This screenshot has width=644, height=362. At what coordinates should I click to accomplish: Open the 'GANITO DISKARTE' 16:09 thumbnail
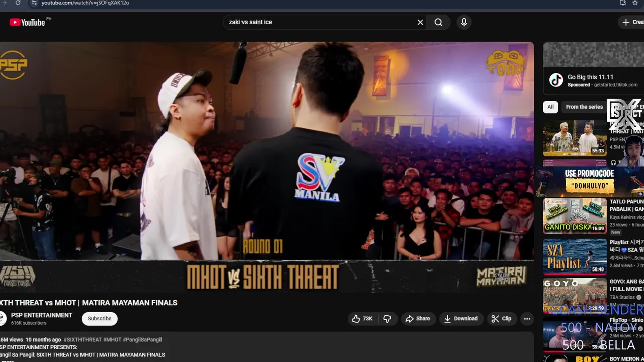pyautogui.click(x=575, y=216)
